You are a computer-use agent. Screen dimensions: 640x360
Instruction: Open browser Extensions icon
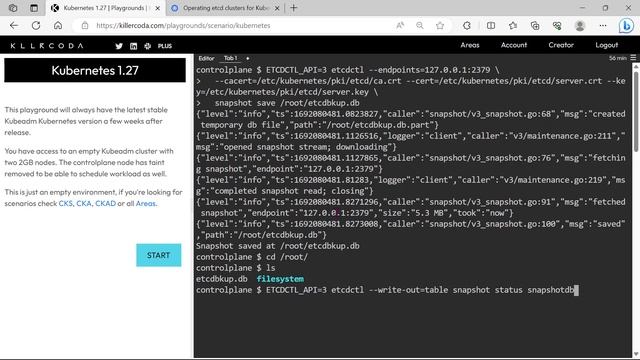467,25
